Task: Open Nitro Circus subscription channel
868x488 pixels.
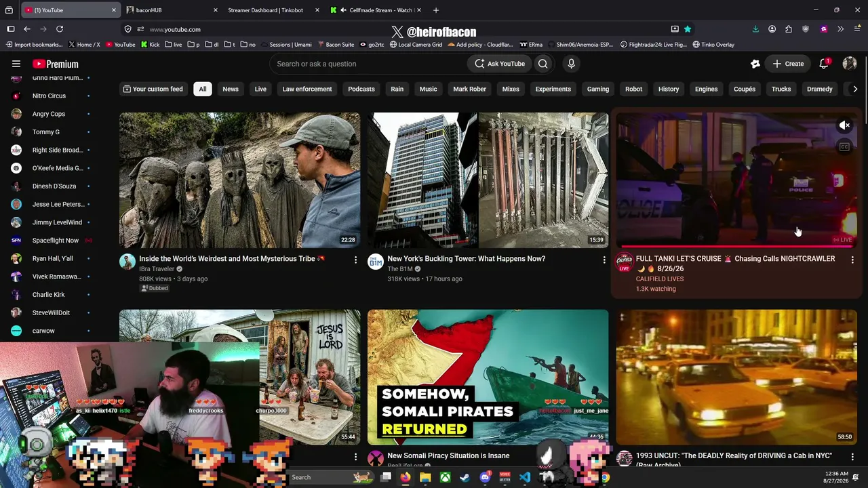Action: click(x=50, y=96)
